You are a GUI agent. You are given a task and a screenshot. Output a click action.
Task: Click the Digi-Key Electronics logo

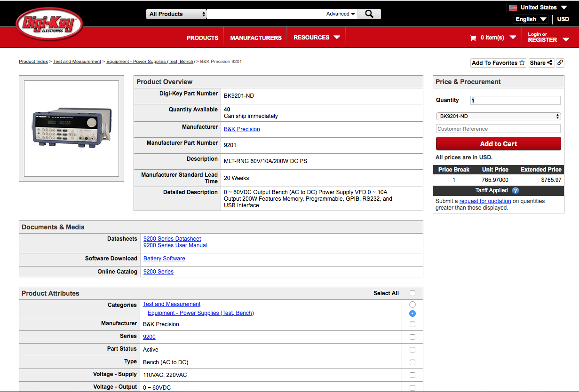click(x=49, y=24)
